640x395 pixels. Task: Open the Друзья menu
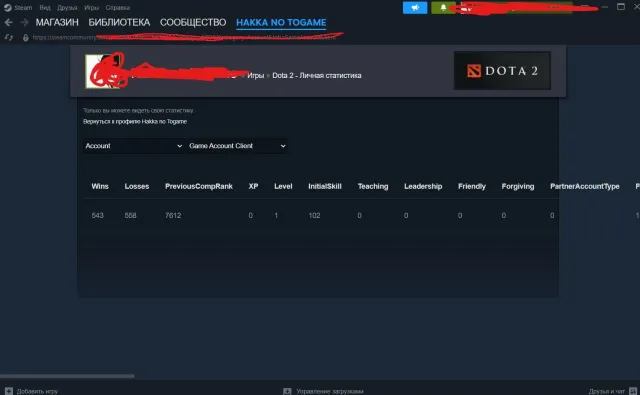click(x=67, y=7)
